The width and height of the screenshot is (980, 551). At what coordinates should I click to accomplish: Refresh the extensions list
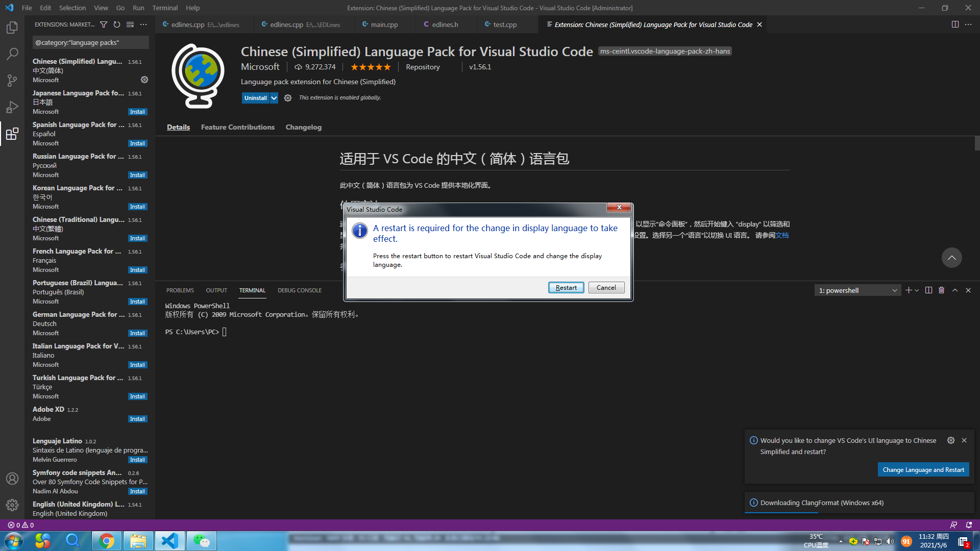[x=117, y=24]
